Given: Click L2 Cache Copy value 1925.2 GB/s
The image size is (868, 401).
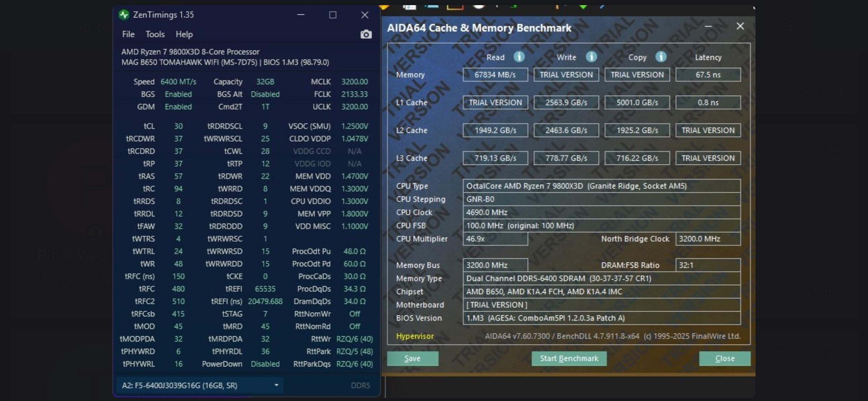Looking at the screenshot, I should pos(637,130).
